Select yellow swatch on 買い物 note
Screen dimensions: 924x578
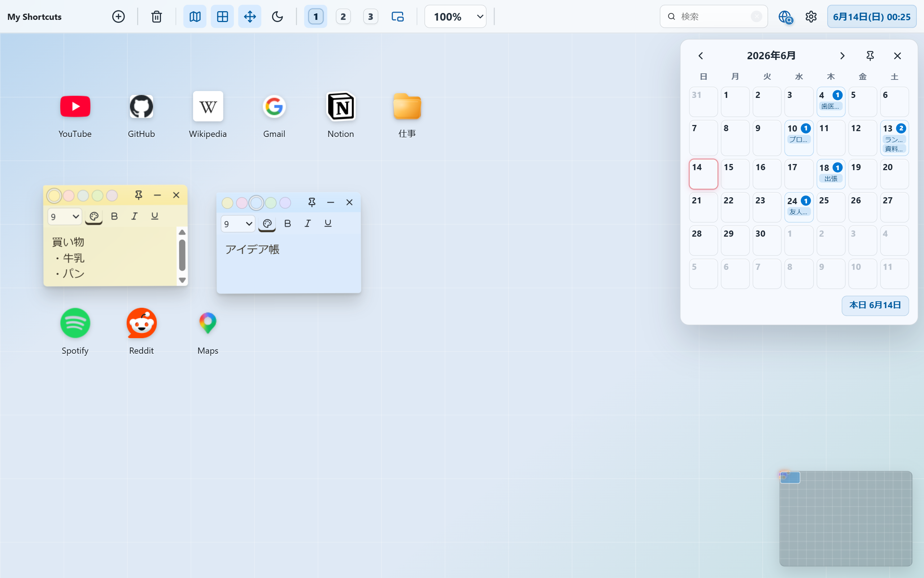click(54, 196)
